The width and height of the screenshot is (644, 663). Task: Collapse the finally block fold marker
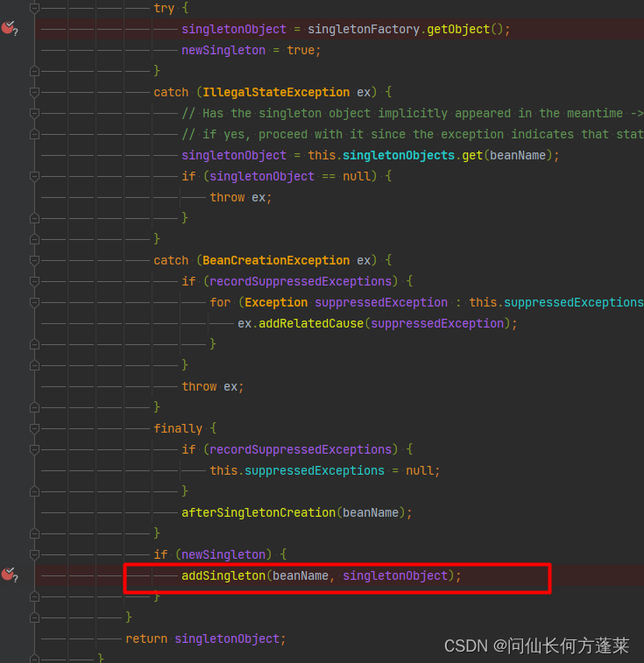coord(35,428)
